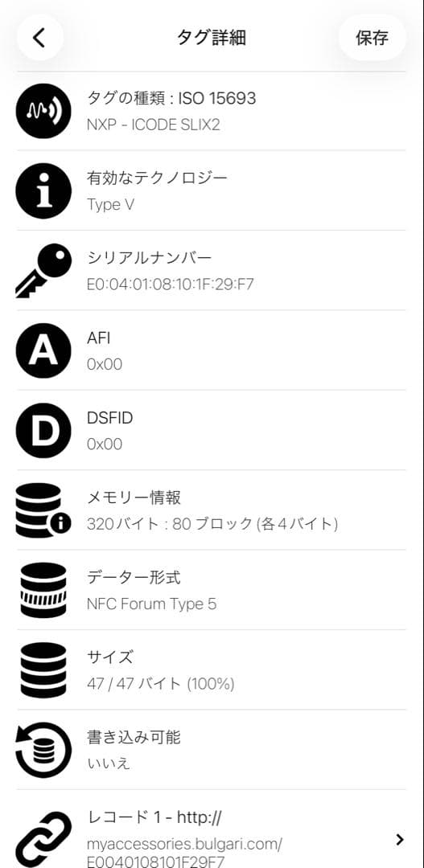Click the info icon for 有効なテクノロジー
The height and width of the screenshot is (868, 424).
coord(43,191)
